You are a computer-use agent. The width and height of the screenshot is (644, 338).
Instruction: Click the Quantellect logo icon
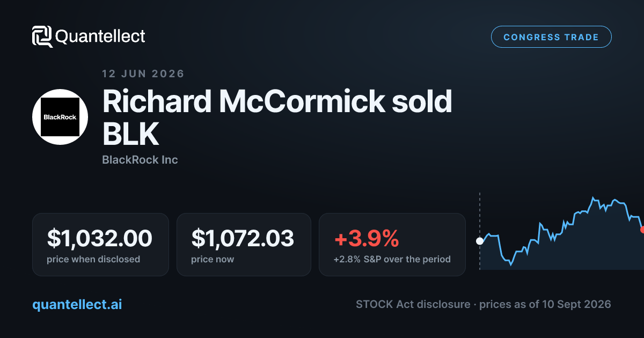42,36
